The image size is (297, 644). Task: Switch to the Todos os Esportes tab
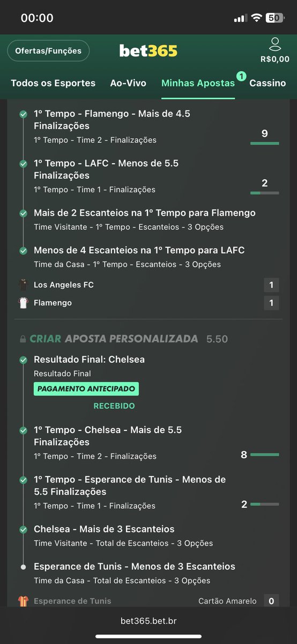point(53,83)
